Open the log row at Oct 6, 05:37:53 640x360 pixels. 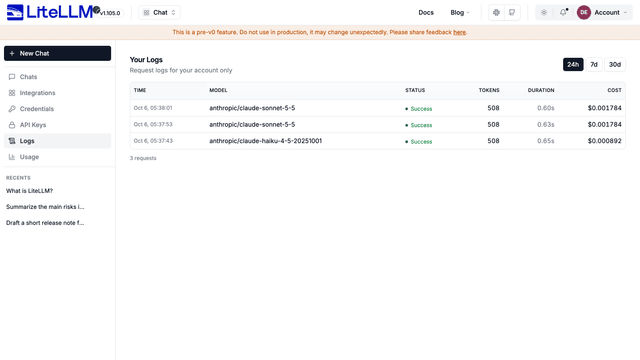click(378, 124)
